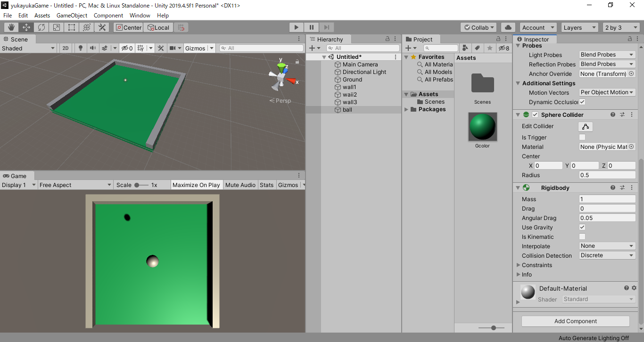Screen dimensions: 644x342
Task: Open Light Probes Blend Probes dropdown
Action: [x=607, y=55]
